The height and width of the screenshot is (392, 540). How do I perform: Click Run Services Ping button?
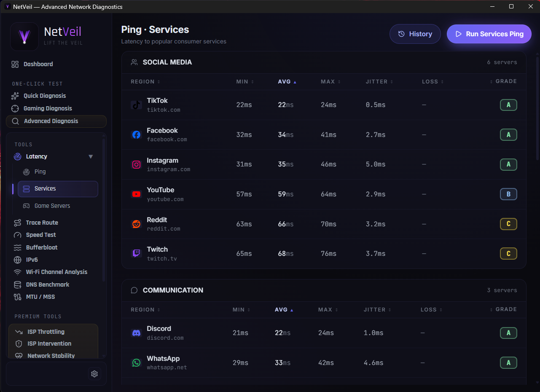pyautogui.click(x=489, y=34)
